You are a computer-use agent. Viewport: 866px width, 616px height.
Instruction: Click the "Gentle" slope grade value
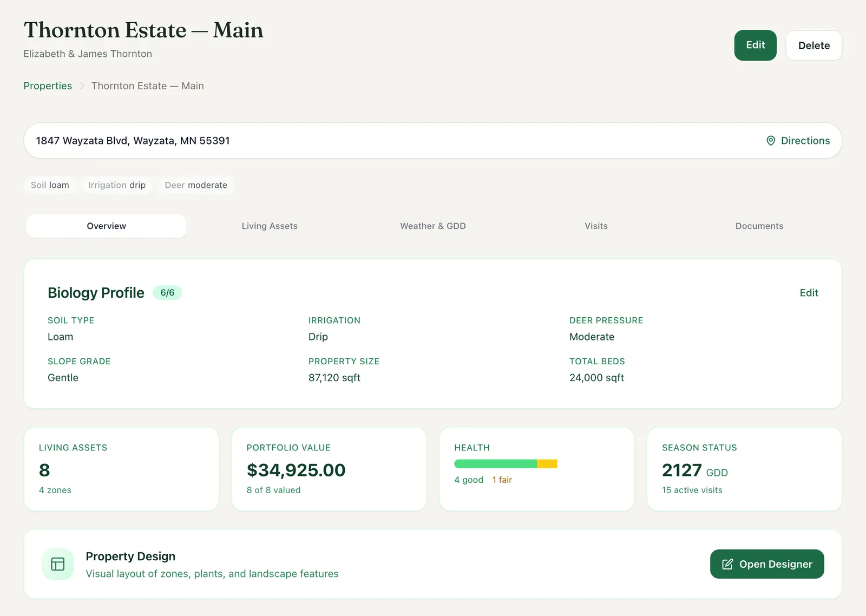[x=63, y=378]
